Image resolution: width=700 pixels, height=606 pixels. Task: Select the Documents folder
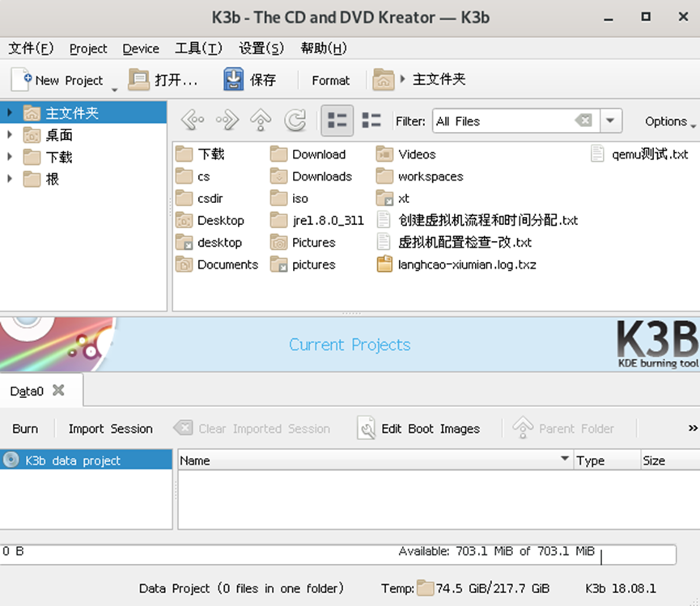click(x=217, y=265)
